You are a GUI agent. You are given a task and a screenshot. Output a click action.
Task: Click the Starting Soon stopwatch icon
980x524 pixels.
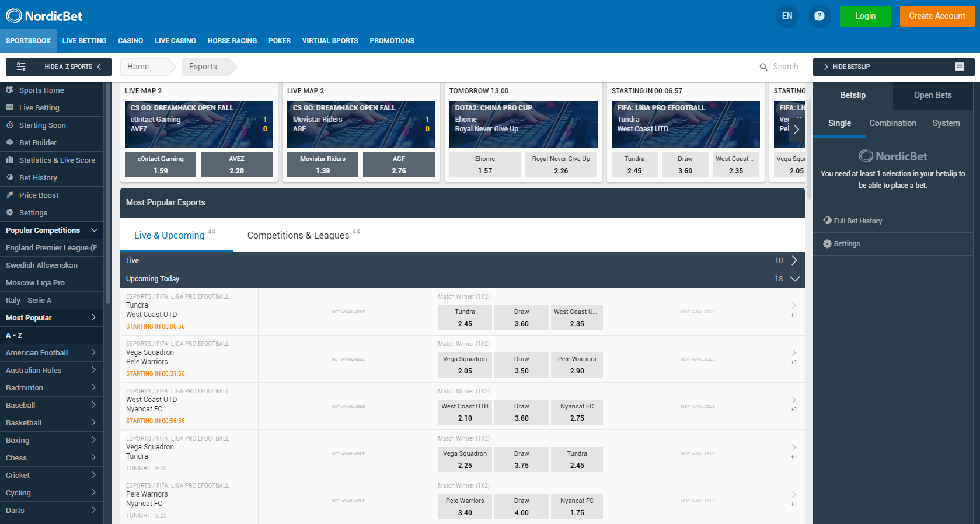[x=9, y=125]
